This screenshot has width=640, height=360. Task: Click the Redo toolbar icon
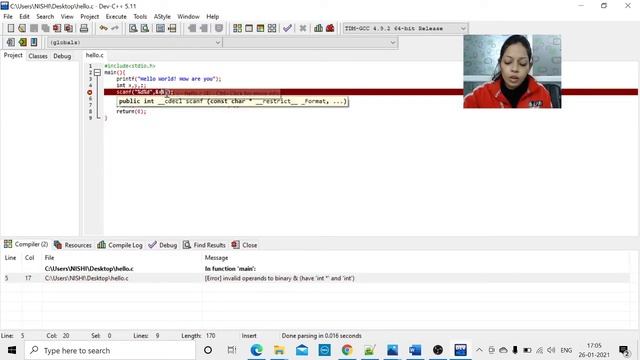click(x=115, y=28)
